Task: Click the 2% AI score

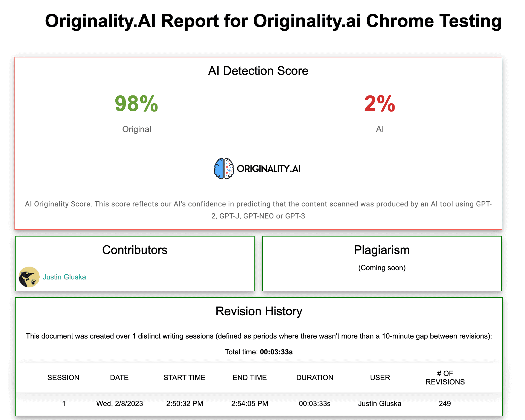Action: pyautogui.click(x=380, y=104)
